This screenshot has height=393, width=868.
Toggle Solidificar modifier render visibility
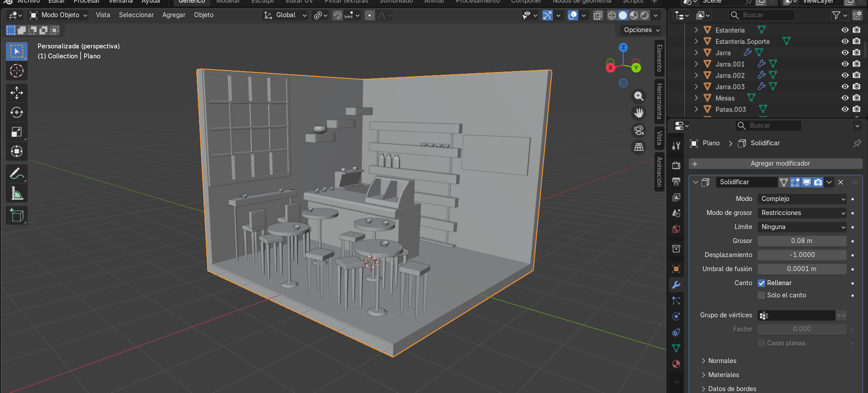pos(818,182)
